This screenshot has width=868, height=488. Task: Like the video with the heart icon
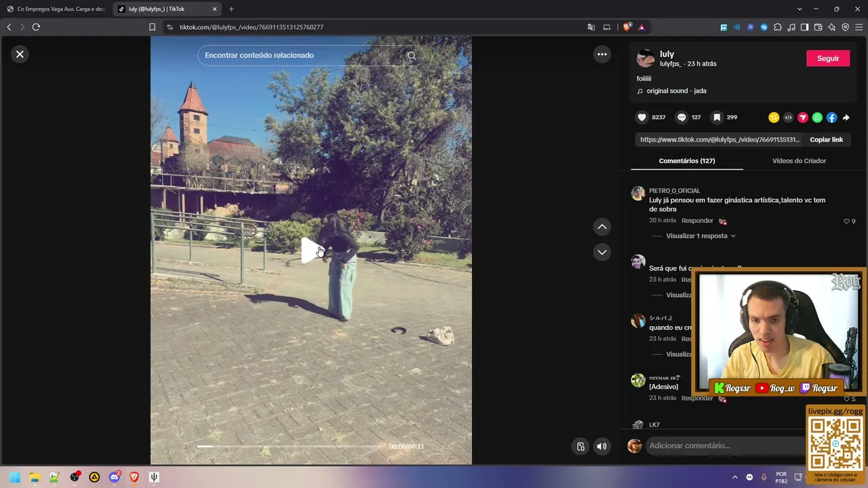642,117
